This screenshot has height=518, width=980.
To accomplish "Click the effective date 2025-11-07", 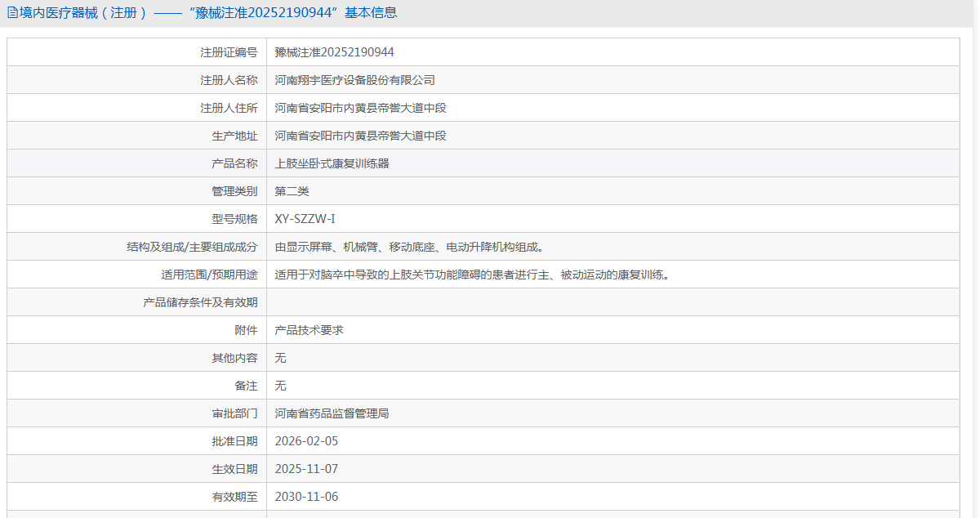I will point(306,469).
